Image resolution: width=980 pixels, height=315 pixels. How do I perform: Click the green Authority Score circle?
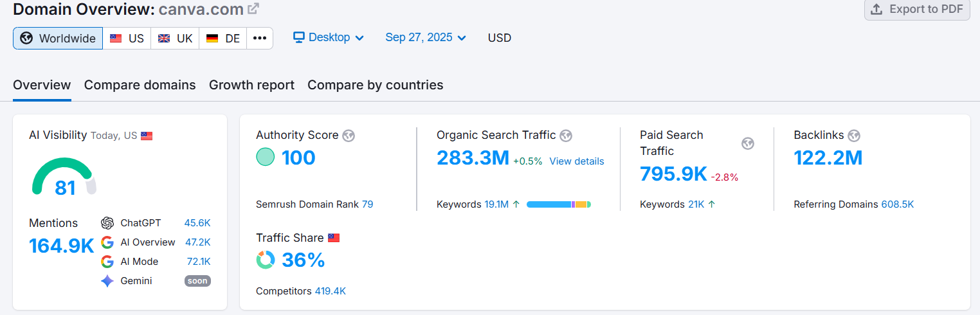point(265,157)
